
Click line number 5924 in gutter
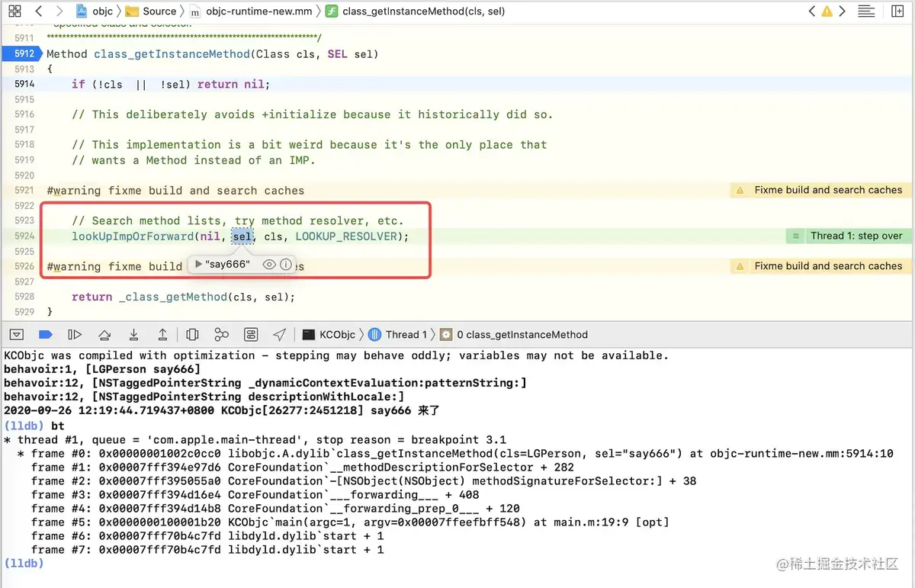(24, 236)
